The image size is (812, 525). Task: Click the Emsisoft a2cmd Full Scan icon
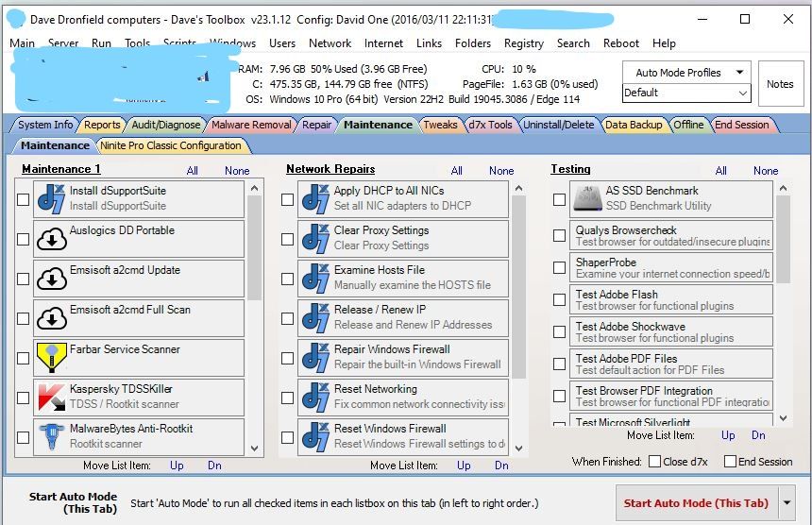pos(51,318)
